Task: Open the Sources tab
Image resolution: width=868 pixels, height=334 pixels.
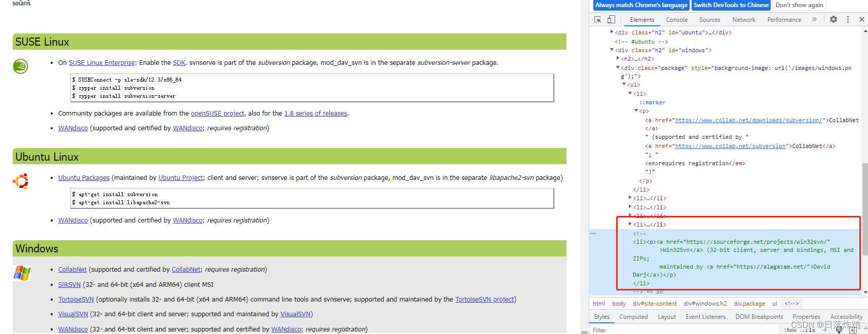Action: click(709, 20)
